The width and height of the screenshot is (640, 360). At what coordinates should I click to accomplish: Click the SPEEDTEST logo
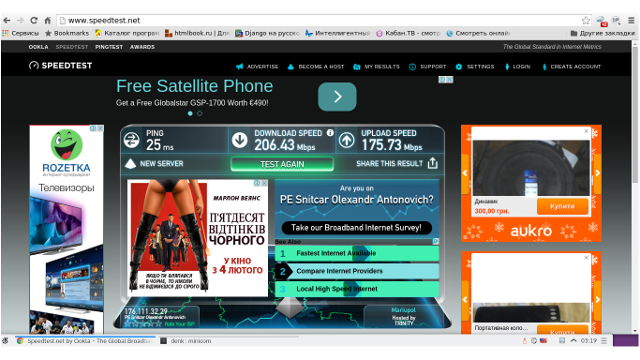[60, 65]
